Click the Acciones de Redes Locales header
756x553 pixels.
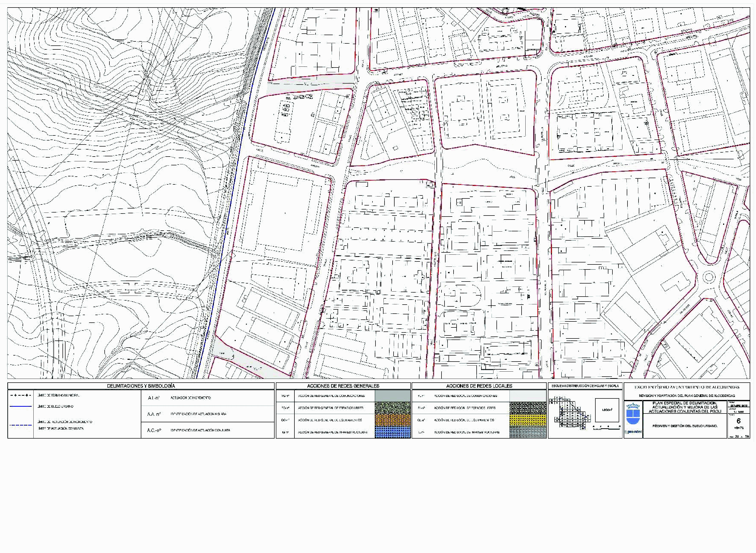pyautogui.click(x=479, y=386)
